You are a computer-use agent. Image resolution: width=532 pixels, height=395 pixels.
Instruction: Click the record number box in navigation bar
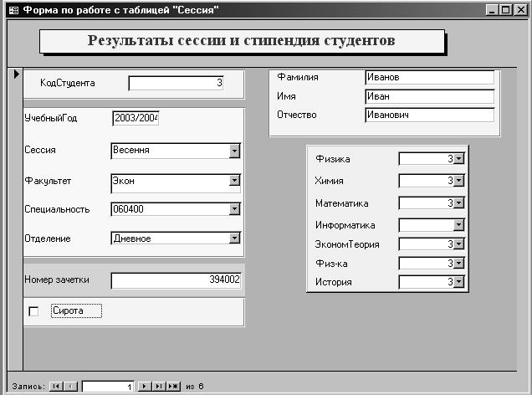click(x=108, y=387)
